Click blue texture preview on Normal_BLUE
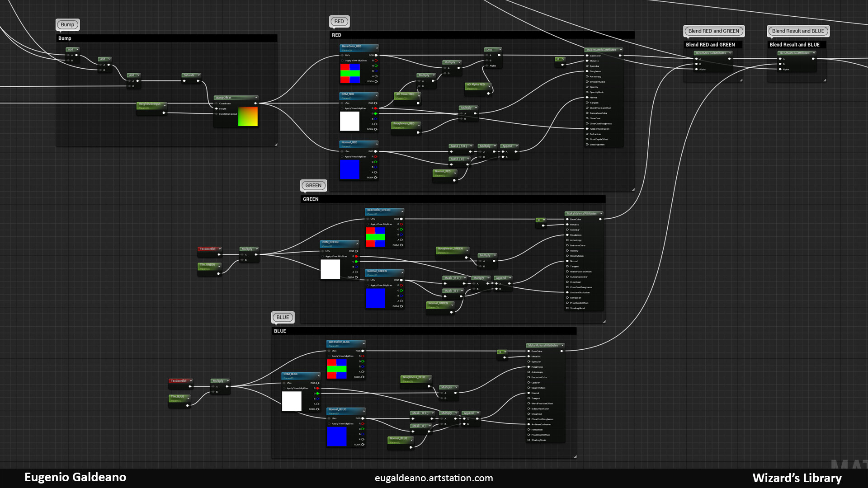868x488 pixels. [x=337, y=436]
